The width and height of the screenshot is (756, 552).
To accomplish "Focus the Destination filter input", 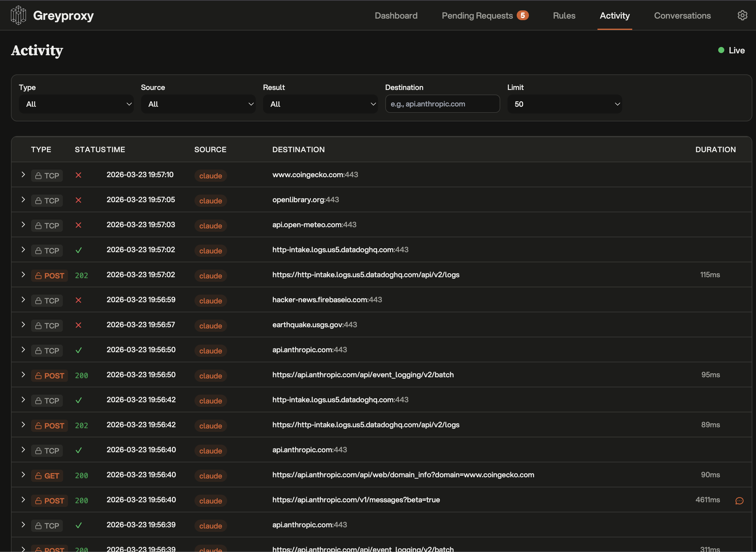I will coord(442,104).
